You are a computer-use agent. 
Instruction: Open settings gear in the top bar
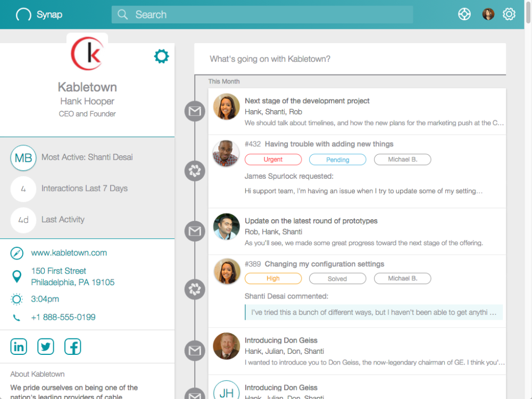coord(509,14)
